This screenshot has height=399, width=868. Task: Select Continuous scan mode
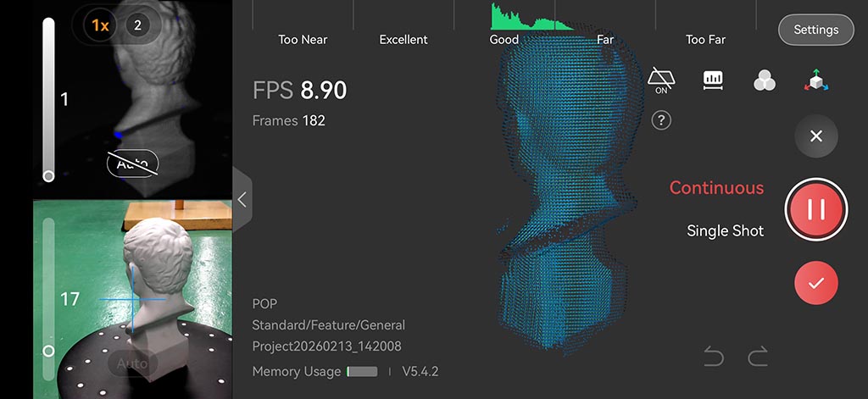pos(716,187)
